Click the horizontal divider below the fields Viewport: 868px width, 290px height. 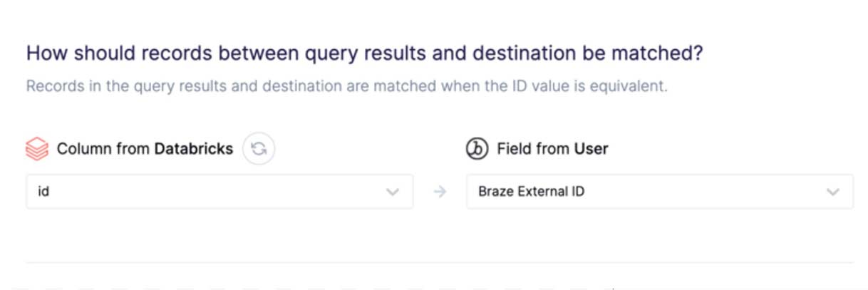[439, 263]
